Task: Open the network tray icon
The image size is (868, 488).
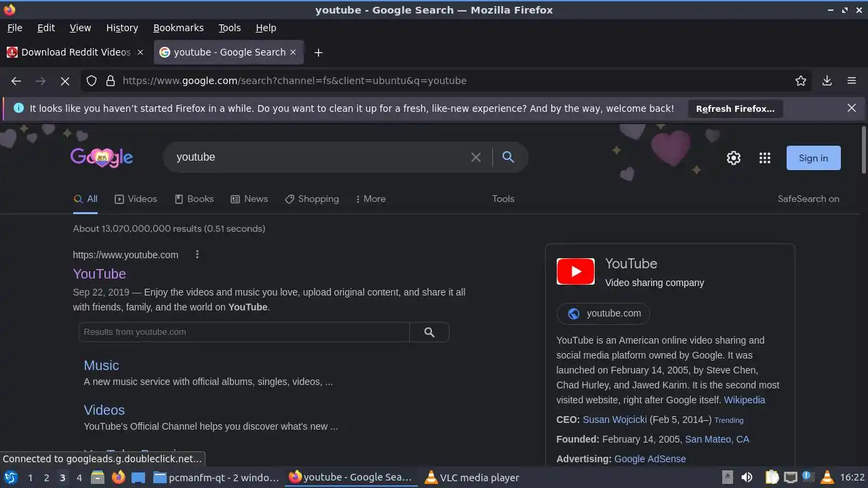Action: point(790,477)
